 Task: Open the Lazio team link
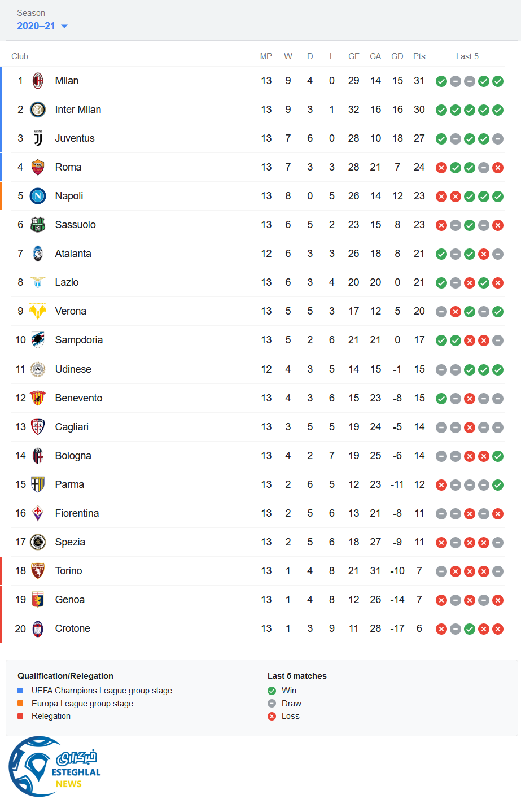[67, 282]
